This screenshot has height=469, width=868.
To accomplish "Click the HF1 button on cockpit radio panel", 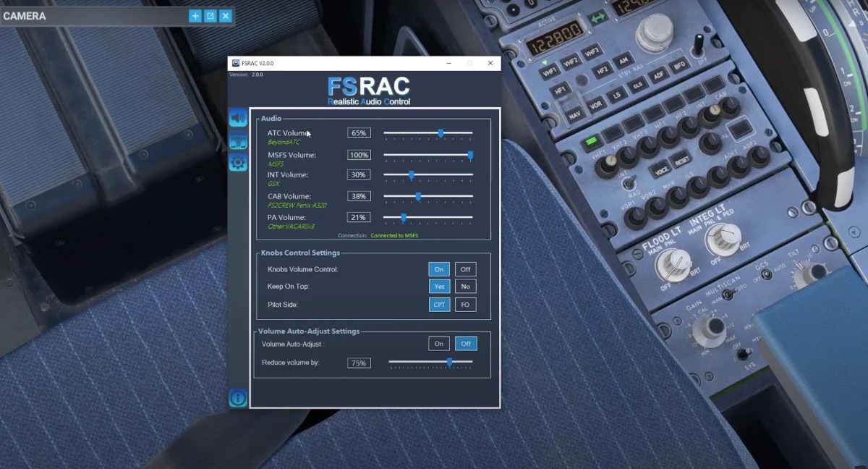I will (560, 91).
